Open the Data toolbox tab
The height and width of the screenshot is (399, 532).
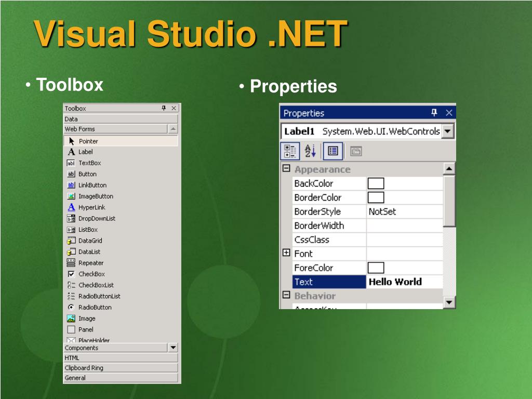click(x=121, y=119)
